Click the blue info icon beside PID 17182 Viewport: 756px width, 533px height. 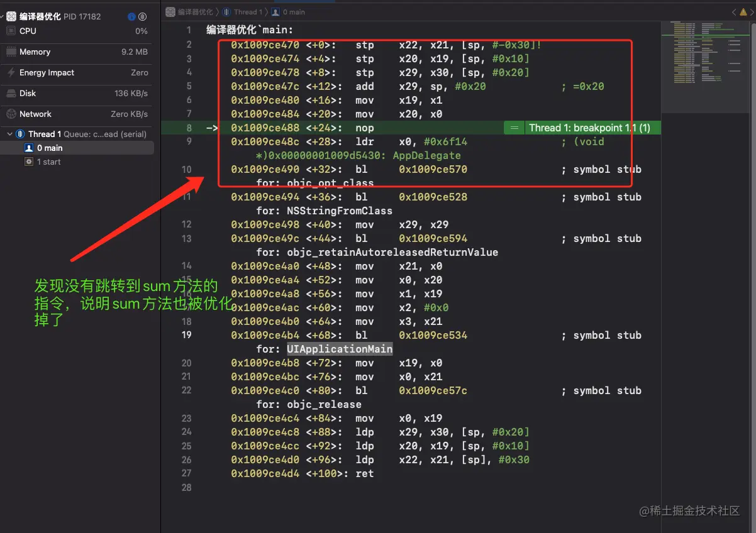click(131, 17)
